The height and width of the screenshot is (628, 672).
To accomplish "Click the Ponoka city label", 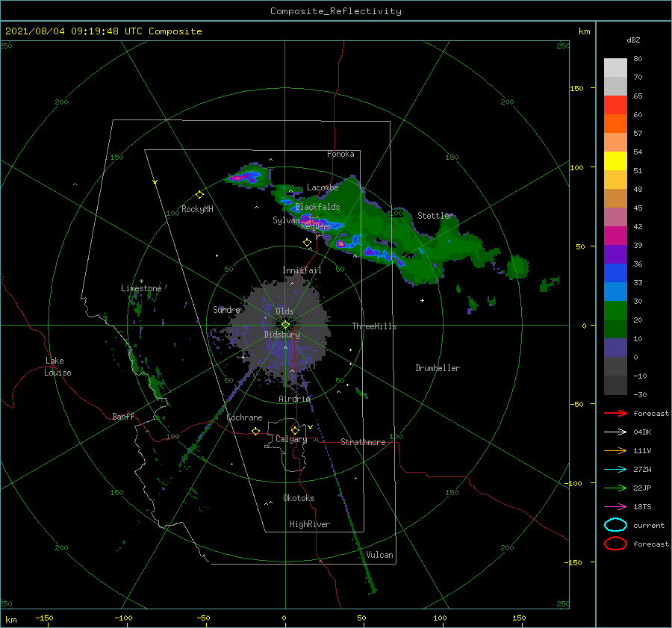I will coord(340,154).
